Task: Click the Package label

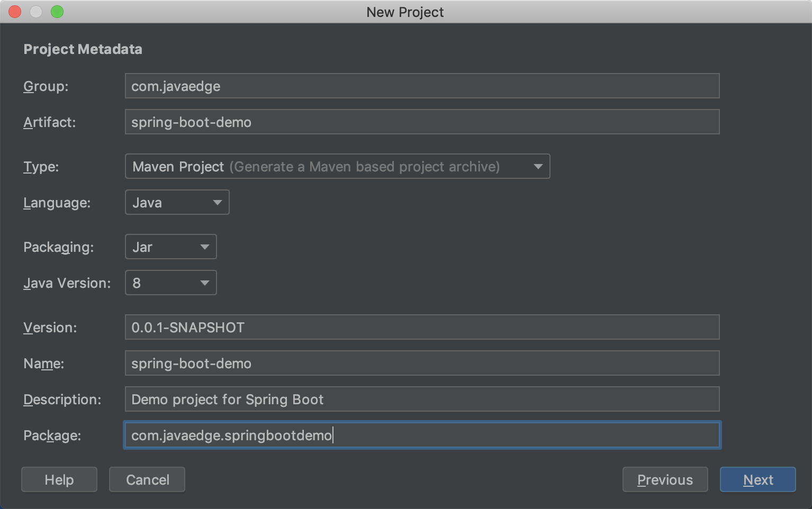Action: [52, 435]
